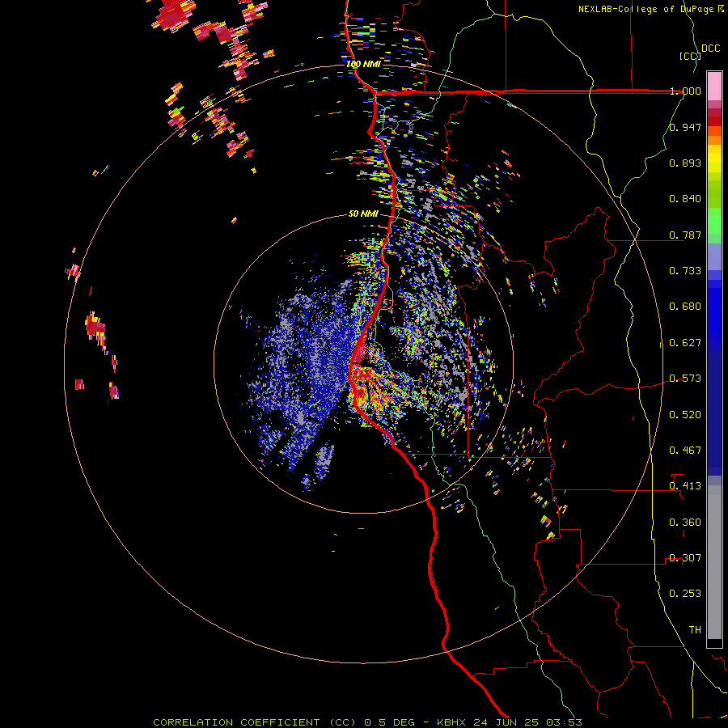Click the 0.840 scale value
728x728 pixels.
pyautogui.click(x=685, y=199)
